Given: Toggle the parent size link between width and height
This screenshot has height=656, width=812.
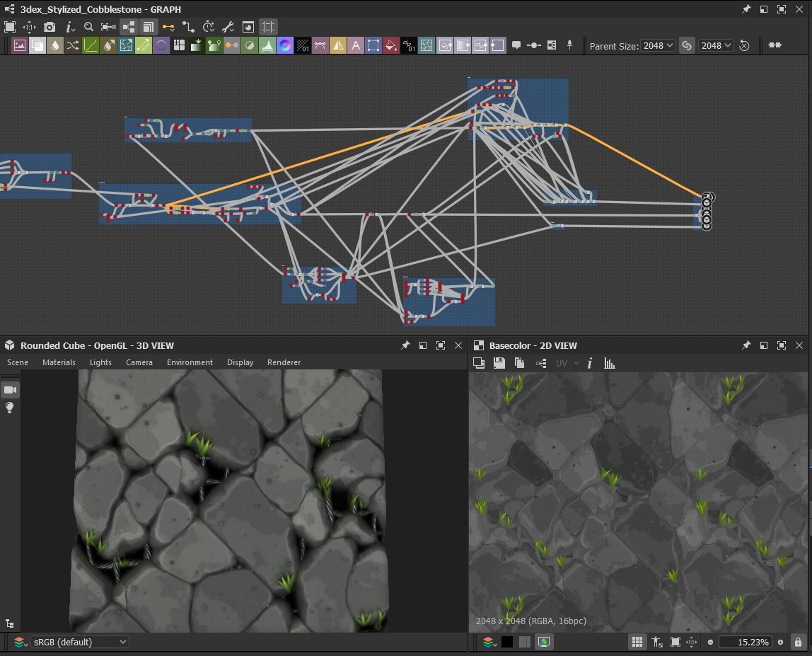Looking at the screenshot, I should coord(686,45).
